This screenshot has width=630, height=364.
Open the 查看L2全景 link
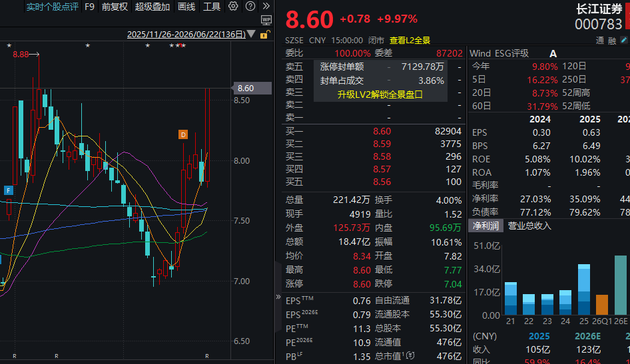pos(410,40)
